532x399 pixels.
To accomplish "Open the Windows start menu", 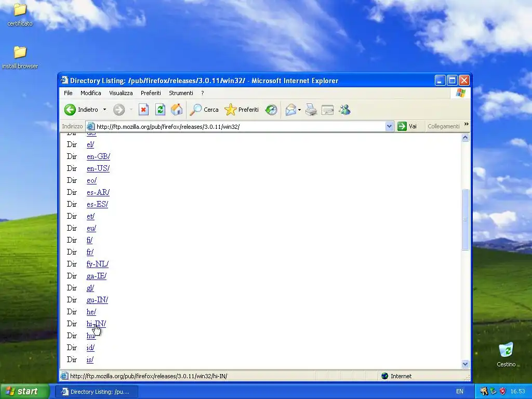I will click(24, 392).
